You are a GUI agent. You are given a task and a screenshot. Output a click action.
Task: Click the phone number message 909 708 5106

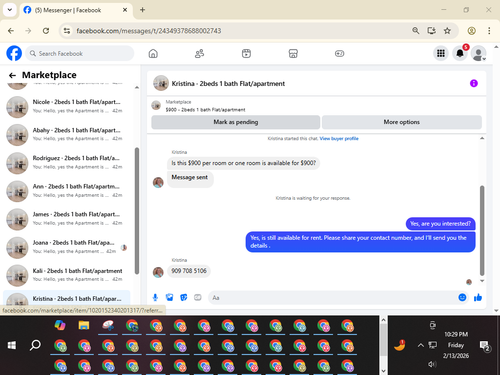[189, 271]
